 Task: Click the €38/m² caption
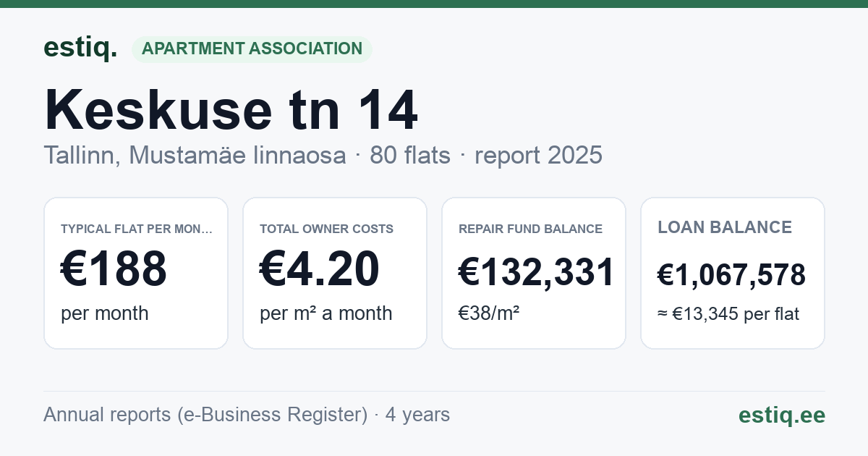[x=489, y=313]
